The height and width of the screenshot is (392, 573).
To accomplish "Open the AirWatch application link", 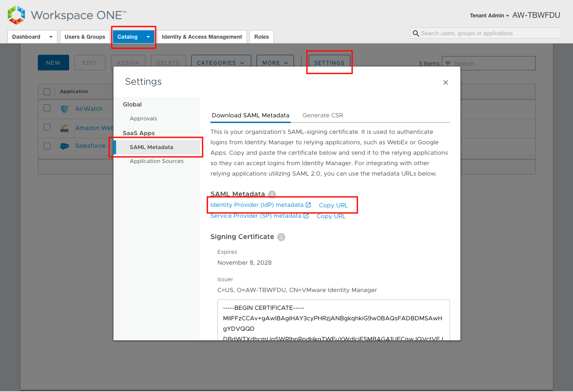I will click(x=89, y=109).
